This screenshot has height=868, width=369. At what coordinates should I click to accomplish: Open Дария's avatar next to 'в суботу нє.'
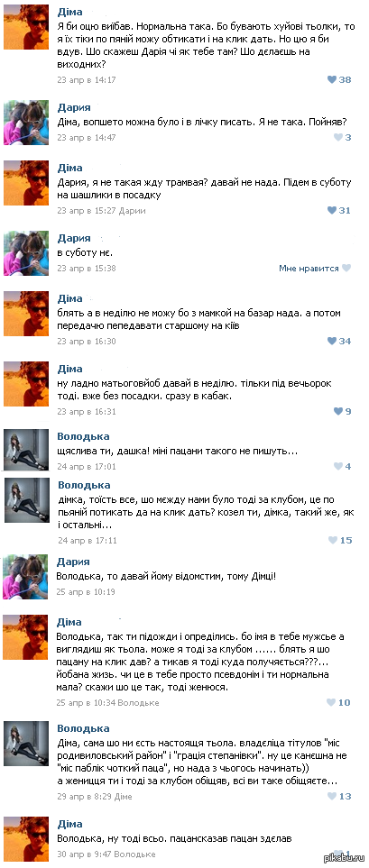(26, 253)
